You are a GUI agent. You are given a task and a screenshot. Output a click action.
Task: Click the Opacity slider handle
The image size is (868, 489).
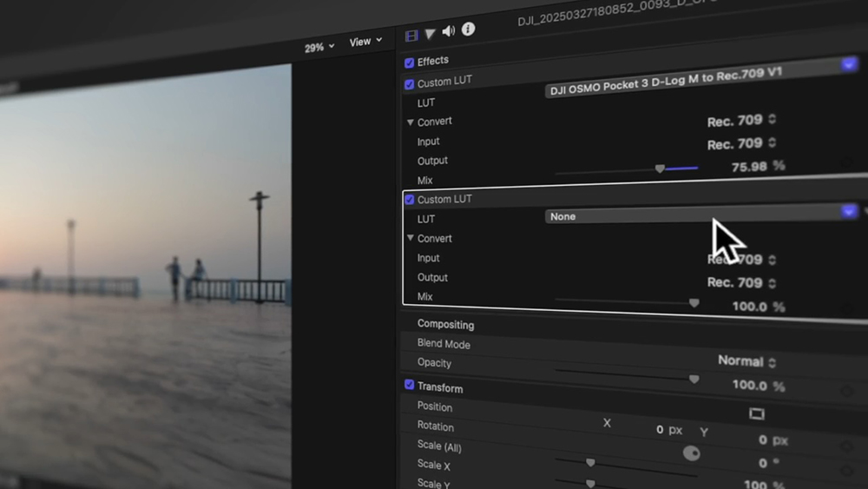pyautogui.click(x=694, y=380)
